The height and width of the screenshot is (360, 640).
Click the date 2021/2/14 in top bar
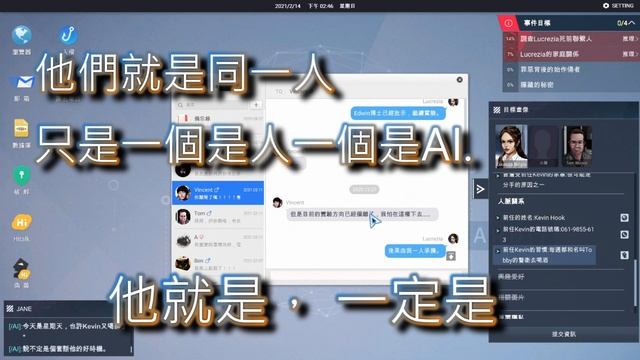tap(287, 6)
